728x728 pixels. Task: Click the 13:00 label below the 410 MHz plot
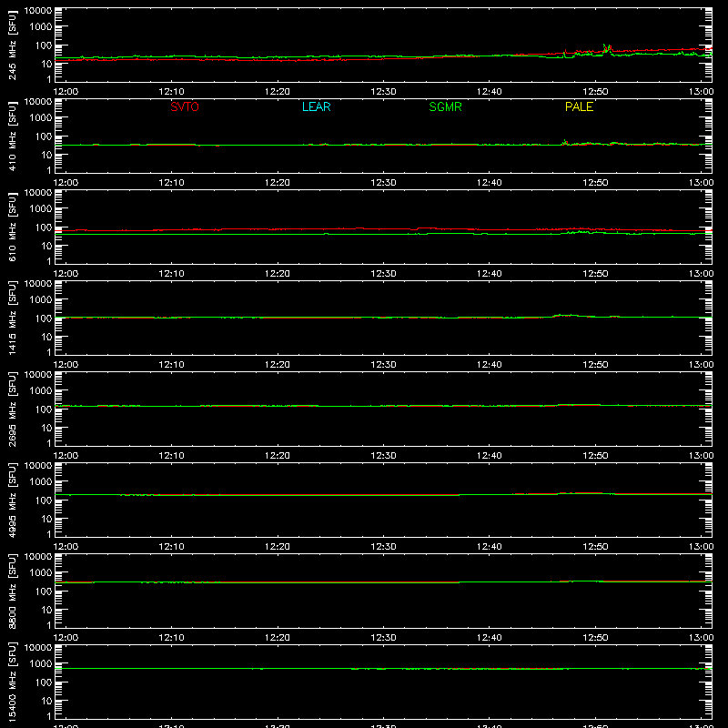[701, 183]
